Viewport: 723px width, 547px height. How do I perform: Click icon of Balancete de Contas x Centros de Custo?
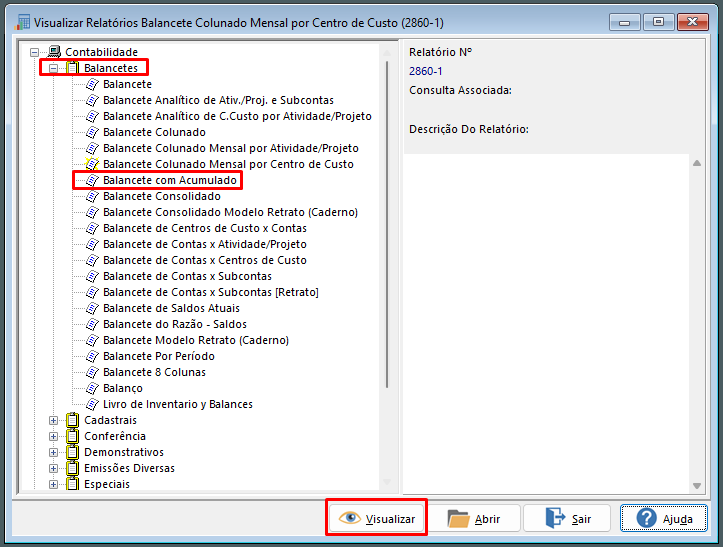point(92,260)
